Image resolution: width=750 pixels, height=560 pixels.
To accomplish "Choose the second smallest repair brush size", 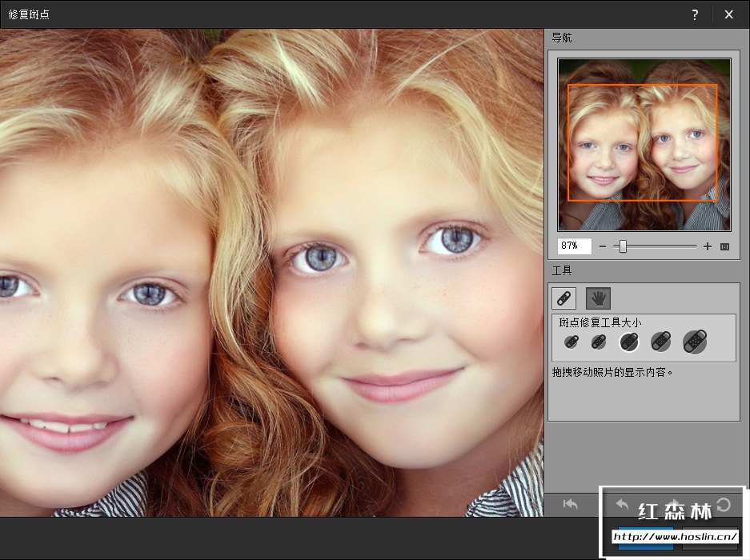I will [599, 342].
